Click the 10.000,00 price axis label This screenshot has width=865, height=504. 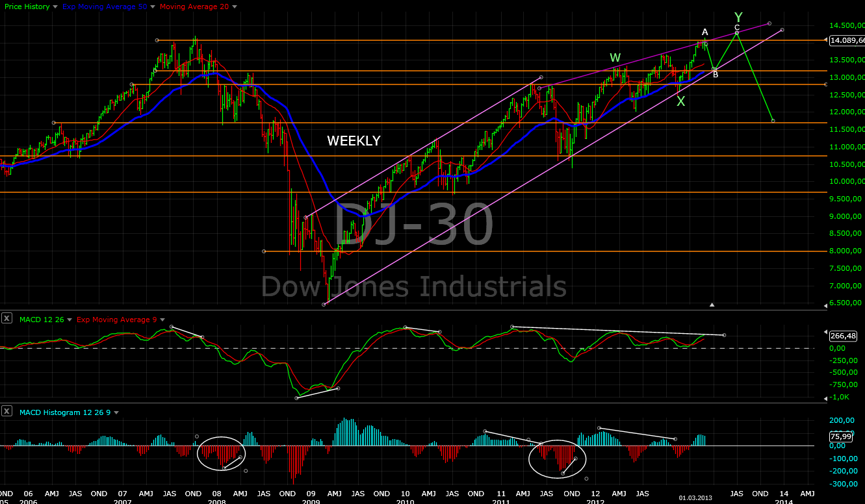coord(847,182)
